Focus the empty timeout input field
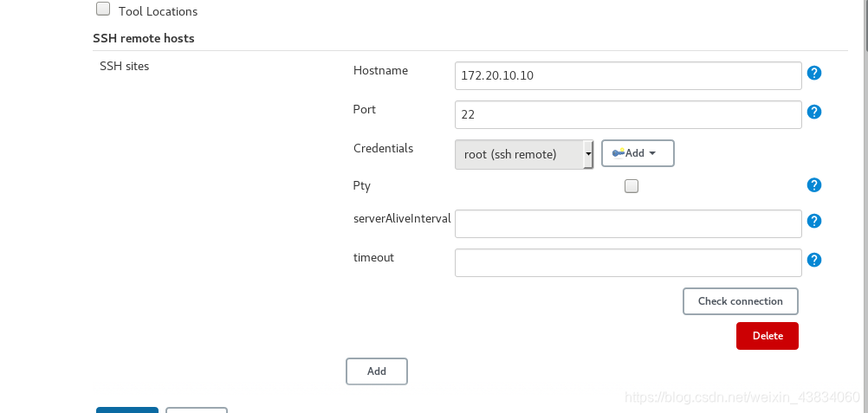 coord(628,262)
